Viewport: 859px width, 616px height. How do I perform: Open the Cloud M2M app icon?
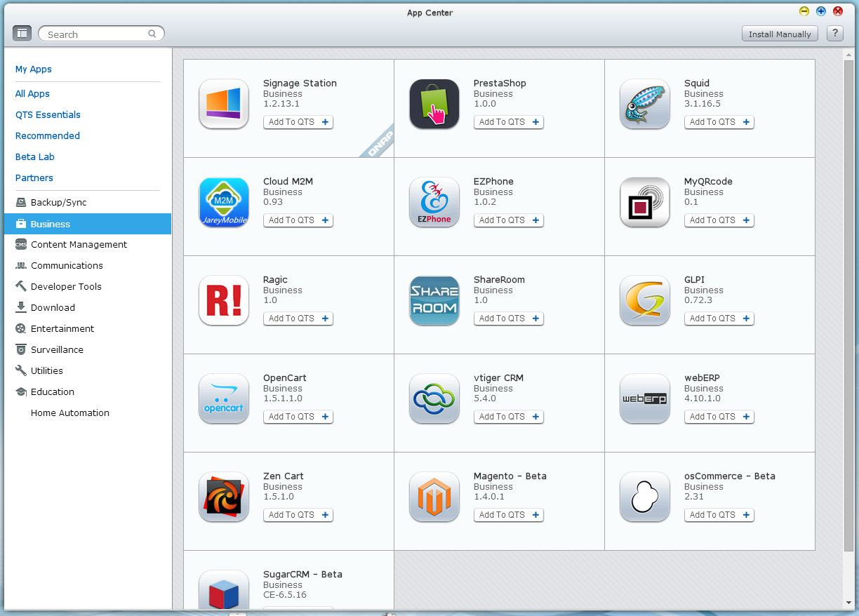pyautogui.click(x=224, y=202)
